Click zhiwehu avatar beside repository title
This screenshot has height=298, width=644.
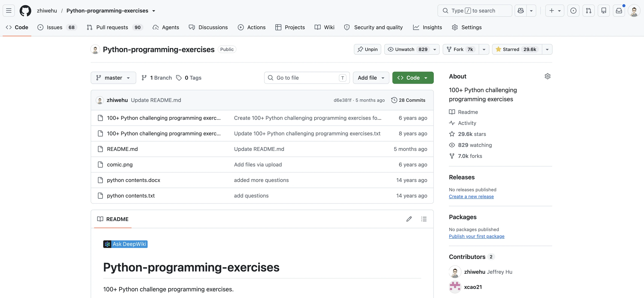point(95,49)
